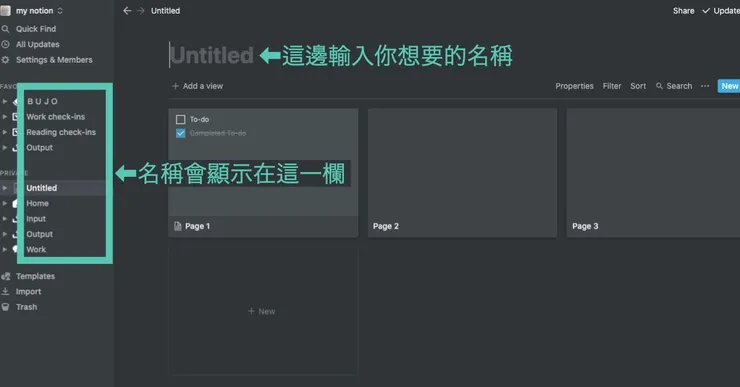The height and width of the screenshot is (387, 740).
Task: Open Settings & Members
Action: pos(54,60)
